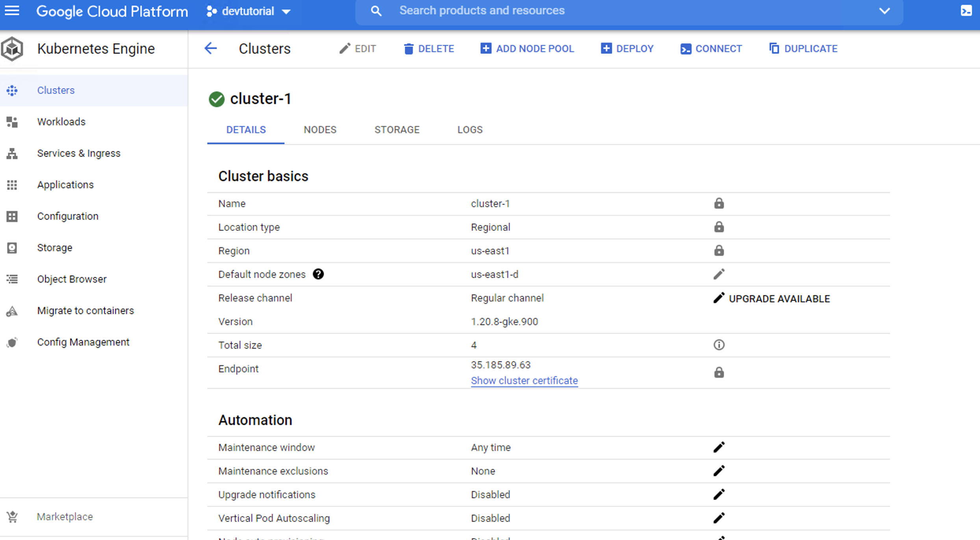Click the lock icon in Endpoint row

719,372
